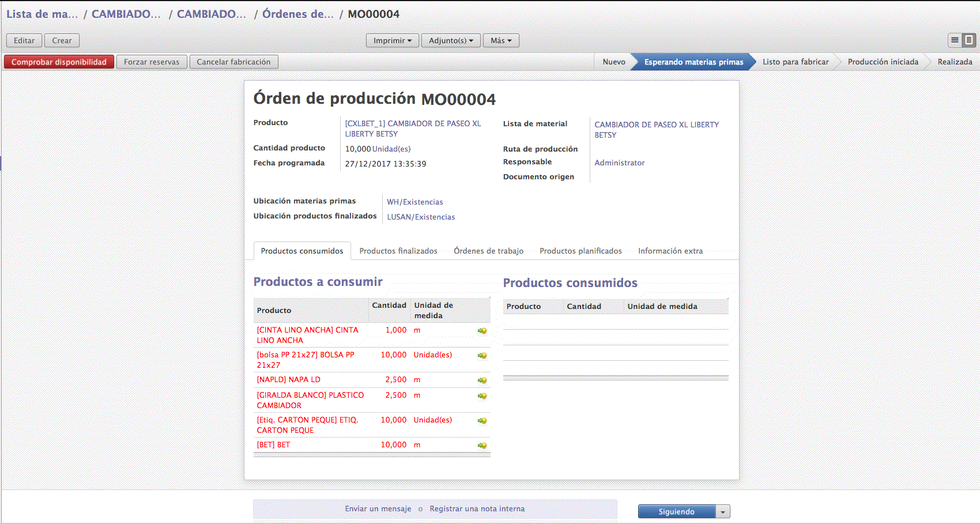Click the consume icon for GIRALDA BLANCO row

coord(482,396)
